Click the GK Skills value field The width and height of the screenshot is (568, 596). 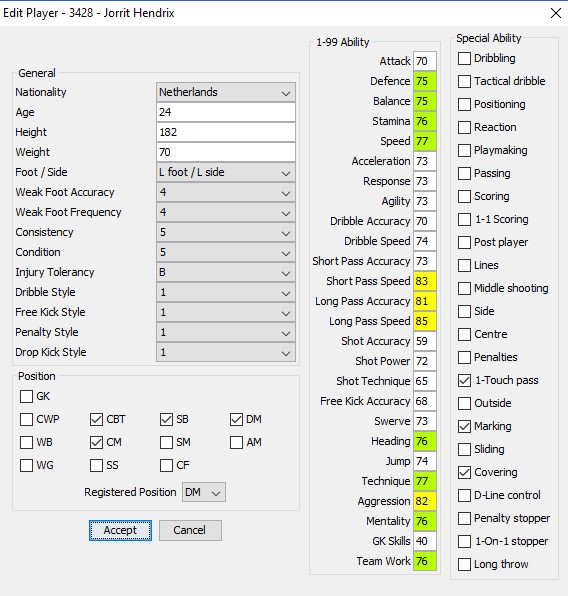point(425,541)
